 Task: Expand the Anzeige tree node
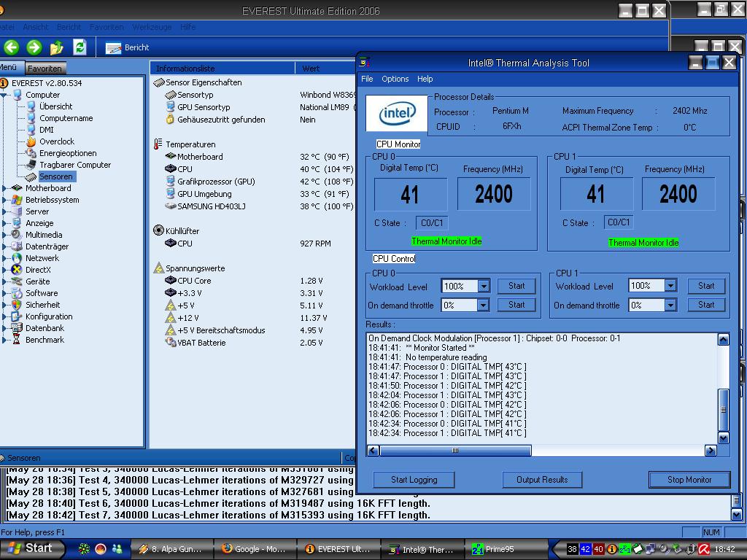4,223
